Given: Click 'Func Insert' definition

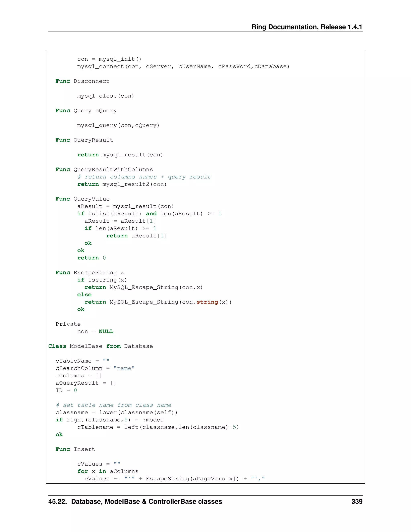Looking at the screenshot, I should click(75, 449).
